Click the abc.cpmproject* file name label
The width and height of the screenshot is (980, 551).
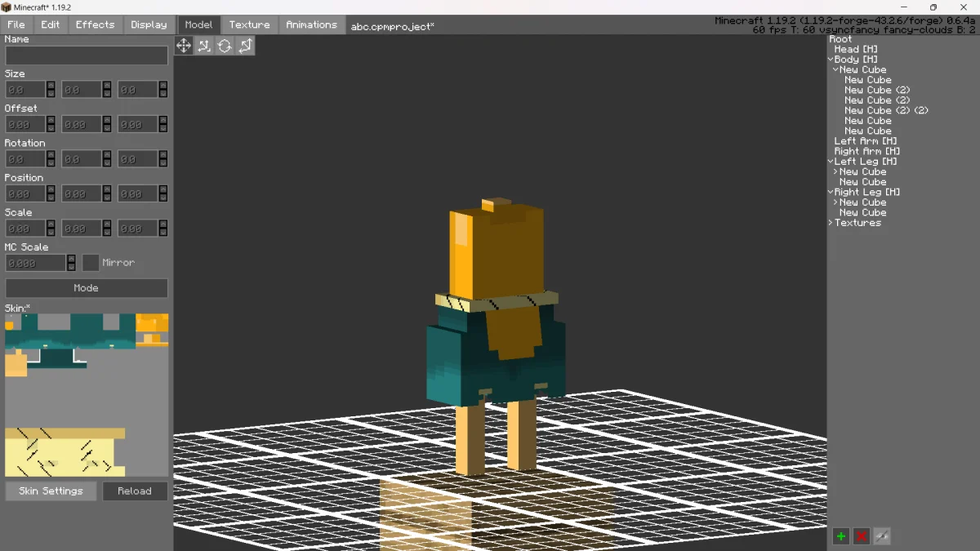tap(393, 26)
